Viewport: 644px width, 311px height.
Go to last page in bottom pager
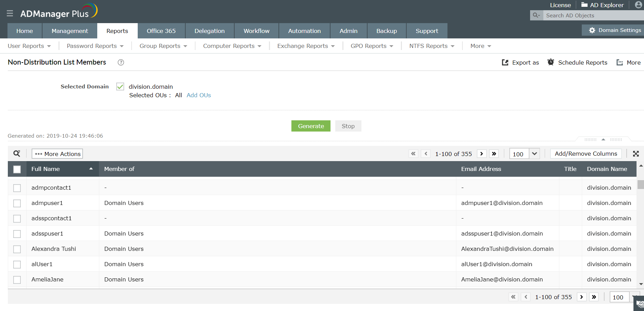tap(594, 297)
